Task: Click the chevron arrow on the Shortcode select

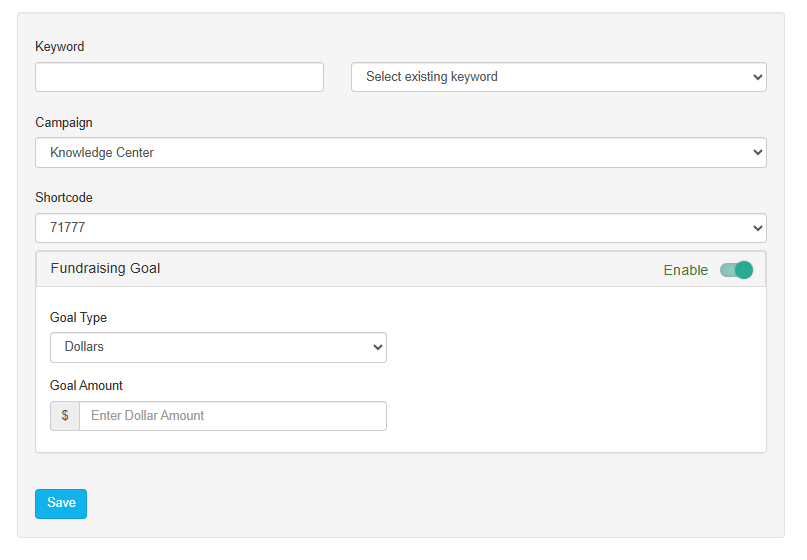Action: point(755,228)
